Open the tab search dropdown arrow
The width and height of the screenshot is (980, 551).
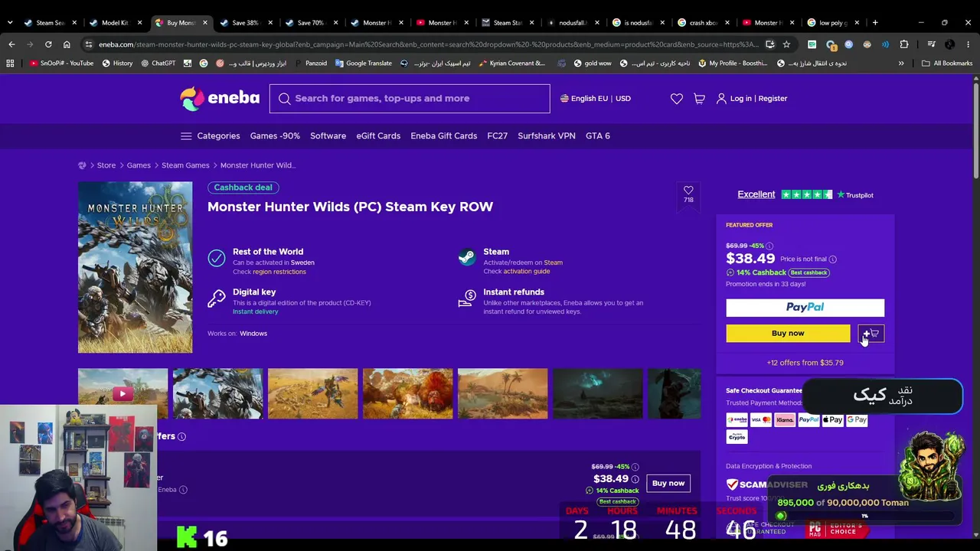pos(10,23)
